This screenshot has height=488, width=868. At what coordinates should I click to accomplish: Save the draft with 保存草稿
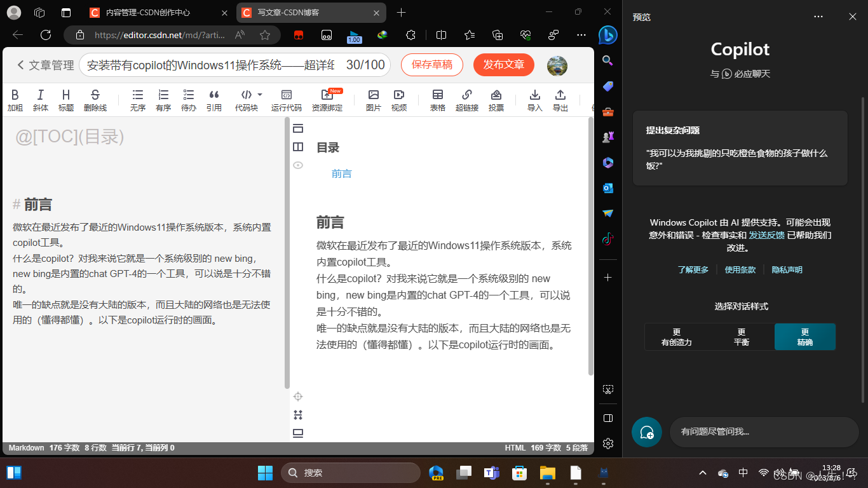(x=432, y=65)
